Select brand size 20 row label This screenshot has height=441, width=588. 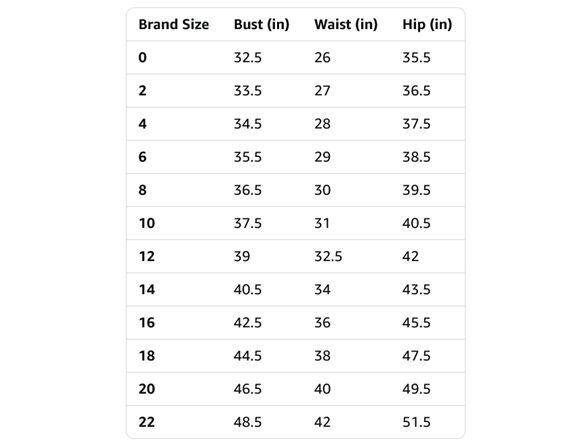(x=147, y=389)
